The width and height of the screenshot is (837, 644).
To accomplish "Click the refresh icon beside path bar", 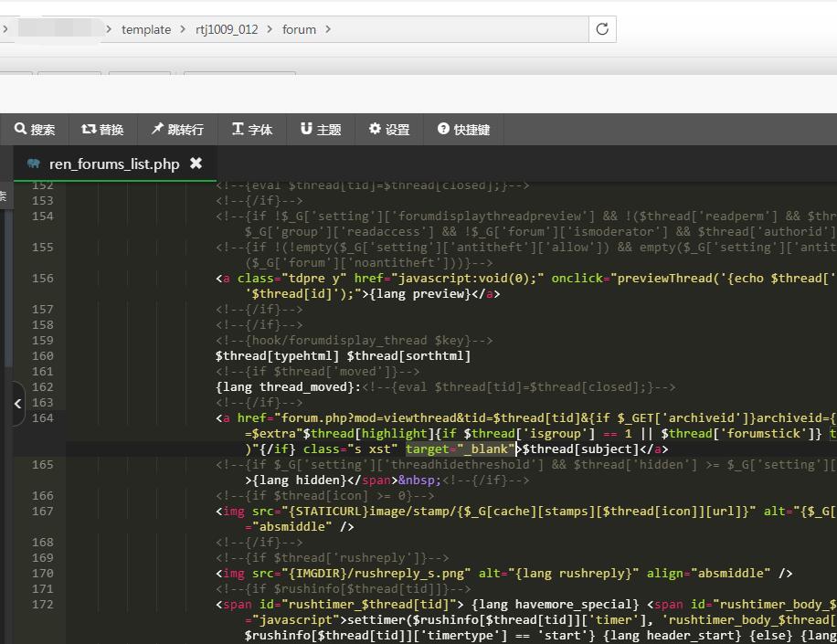I will tap(602, 29).
